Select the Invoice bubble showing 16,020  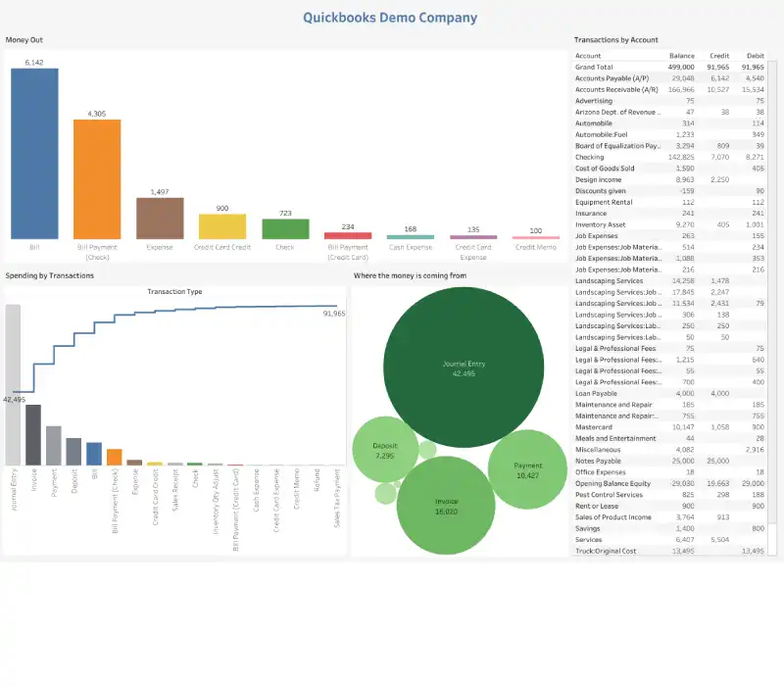coord(446,505)
